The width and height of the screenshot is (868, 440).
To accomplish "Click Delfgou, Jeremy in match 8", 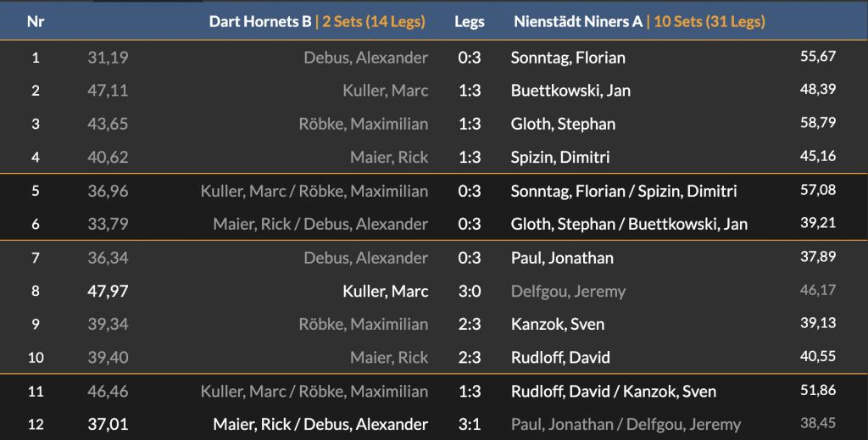I will pos(568,292).
